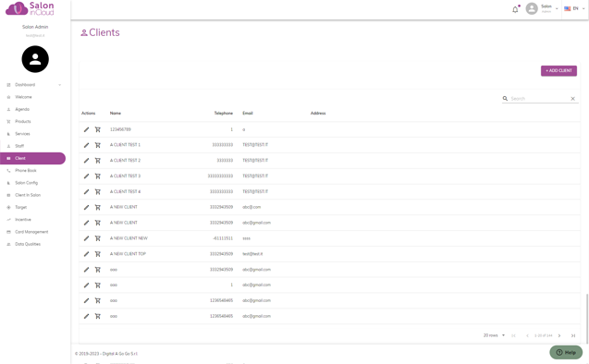This screenshot has height=364, width=589.
Task: Edit A NEW CLIENT TOP via pencil icon
Action: [86, 254]
